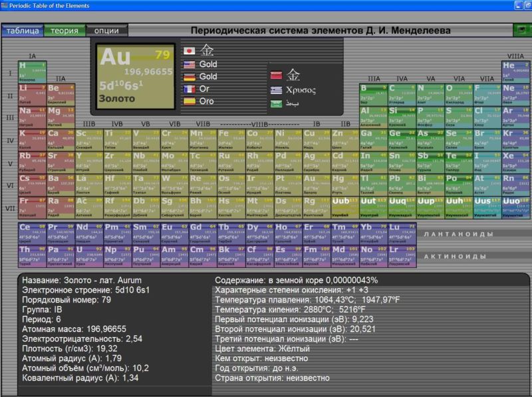Click the Japanese flag icon
Viewport: 532px width, 397px height.
click(x=190, y=51)
